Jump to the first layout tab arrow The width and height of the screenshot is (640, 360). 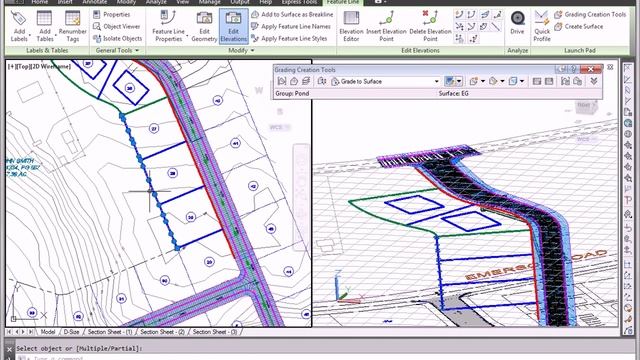click(x=9, y=332)
